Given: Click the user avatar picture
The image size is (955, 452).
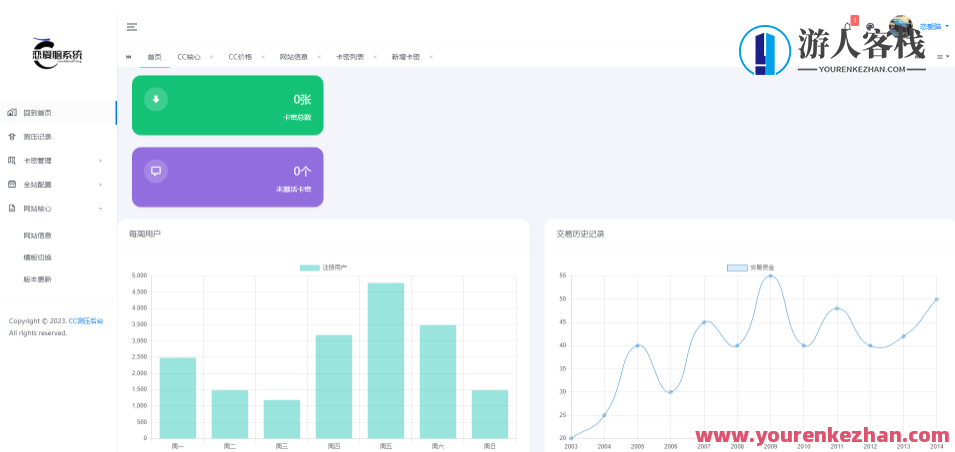Looking at the screenshot, I should (x=900, y=26).
